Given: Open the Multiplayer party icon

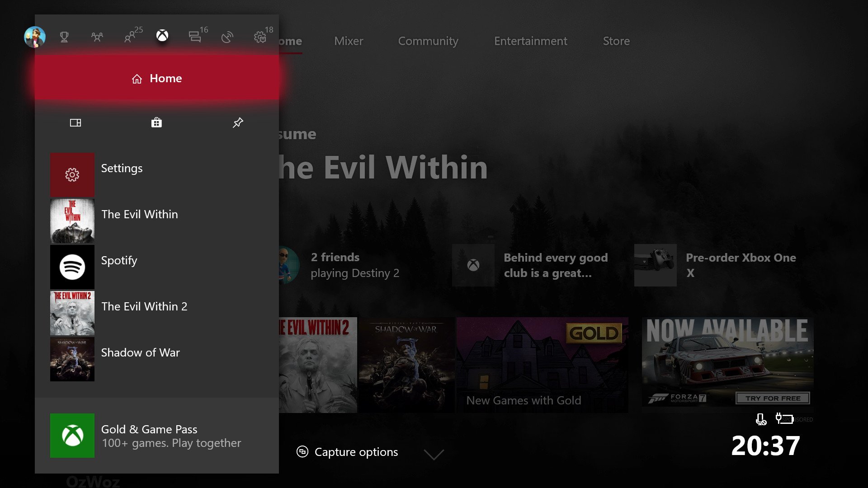Looking at the screenshot, I should 97,37.
